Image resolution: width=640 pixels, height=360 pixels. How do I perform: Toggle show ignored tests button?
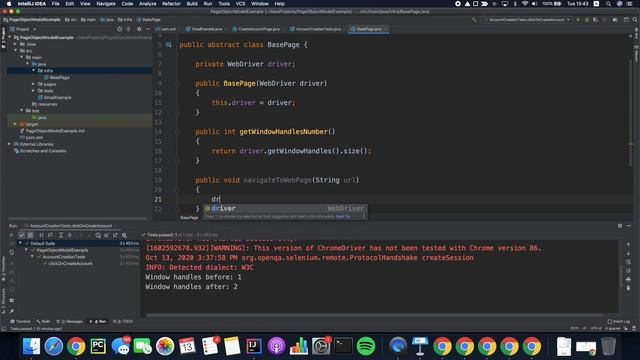coord(31,235)
